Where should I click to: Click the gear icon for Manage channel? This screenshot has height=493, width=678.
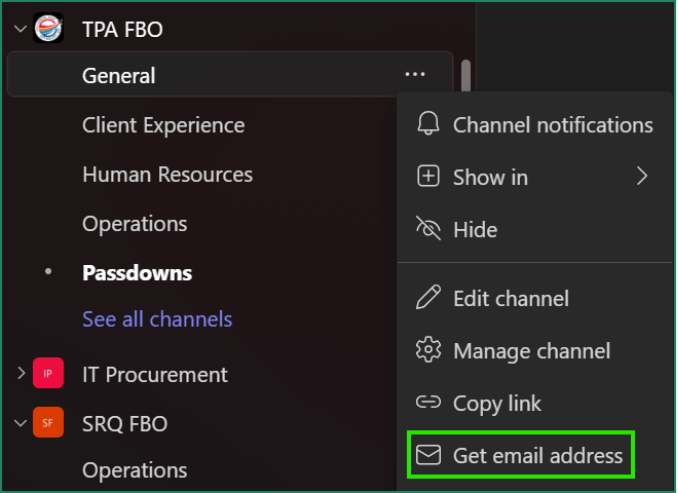(428, 351)
